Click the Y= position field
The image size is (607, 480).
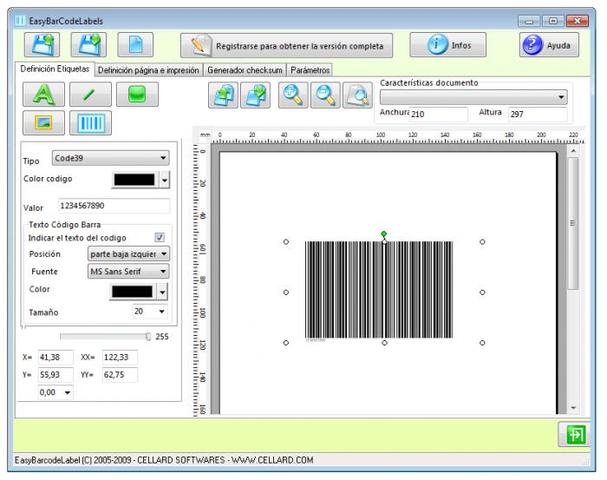pyautogui.click(x=55, y=374)
